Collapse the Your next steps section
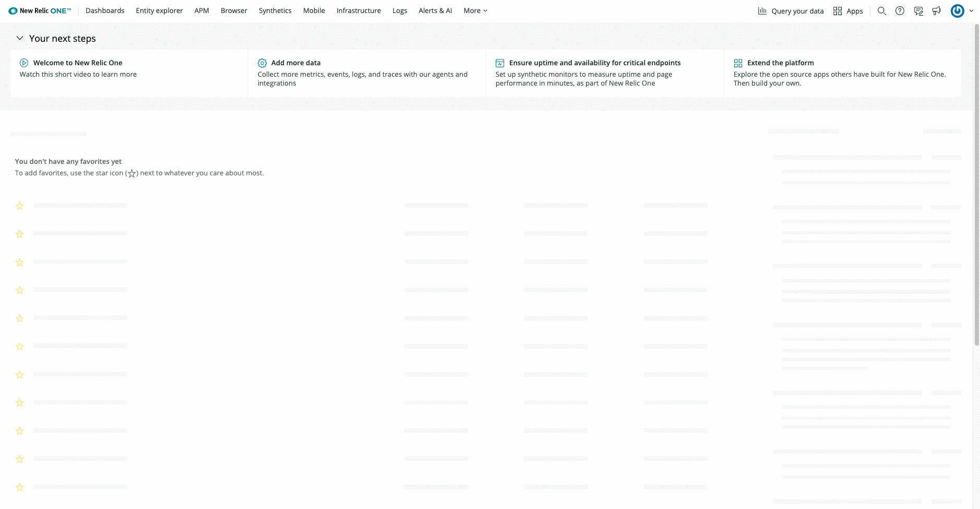Image resolution: width=980 pixels, height=509 pixels. tap(19, 38)
